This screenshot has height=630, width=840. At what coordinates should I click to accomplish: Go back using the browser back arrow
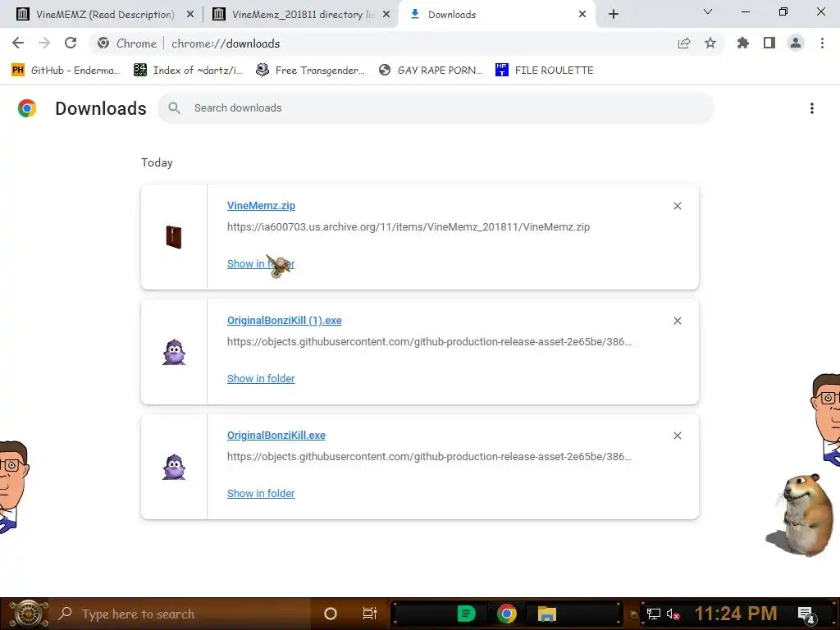(x=18, y=43)
